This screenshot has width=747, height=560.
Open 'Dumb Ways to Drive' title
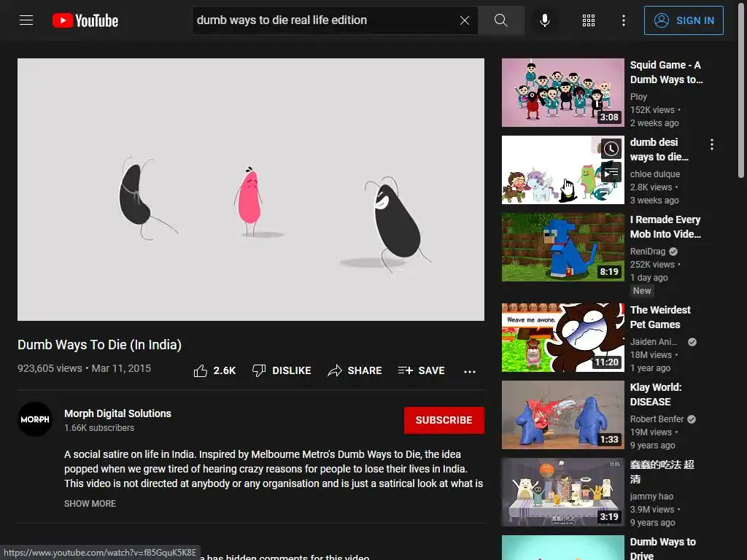(662, 548)
